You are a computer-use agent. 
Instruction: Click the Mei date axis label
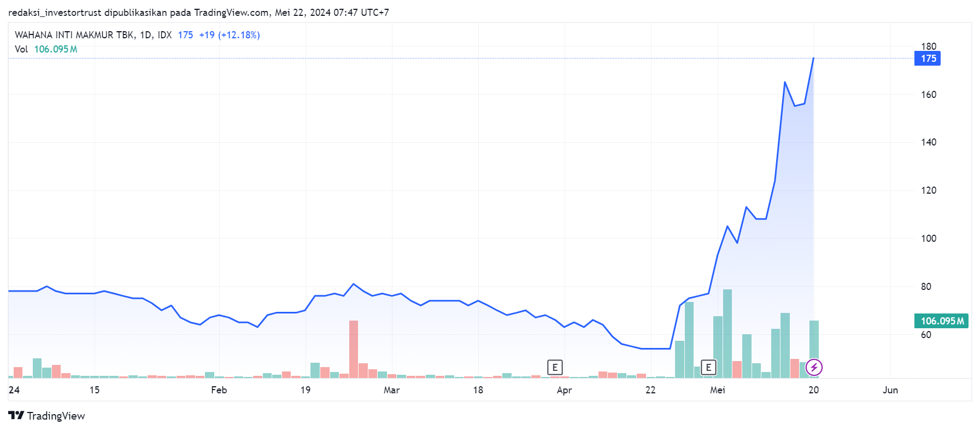click(718, 390)
